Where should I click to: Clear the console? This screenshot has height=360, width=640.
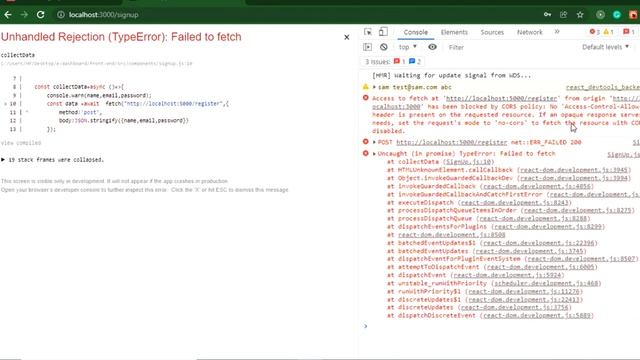(x=383, y=47)
